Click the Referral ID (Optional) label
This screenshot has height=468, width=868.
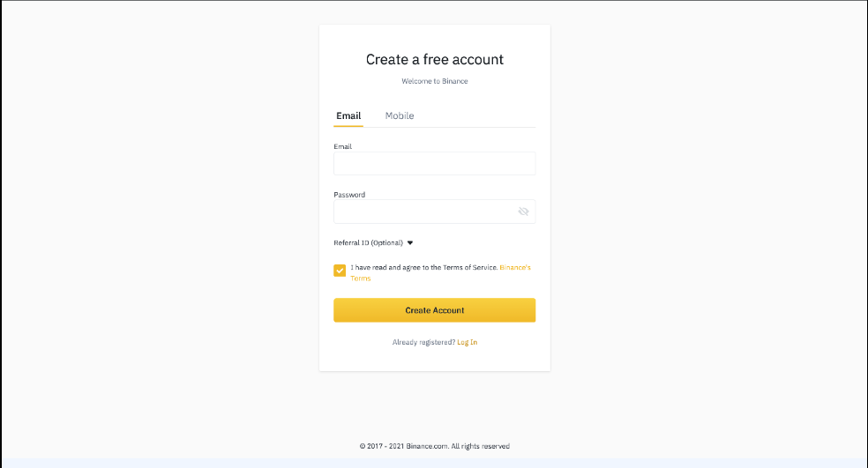click(x=368, y=243)
